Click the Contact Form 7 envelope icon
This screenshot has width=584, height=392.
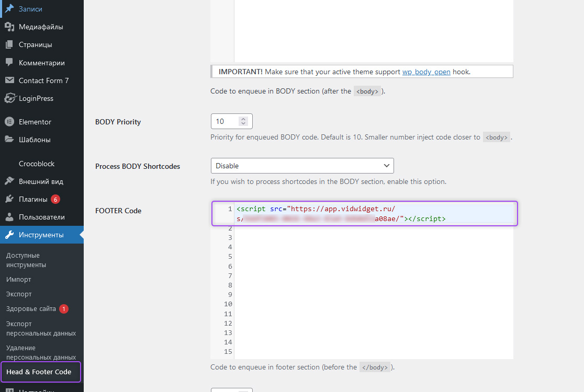(x=9, y=80)
